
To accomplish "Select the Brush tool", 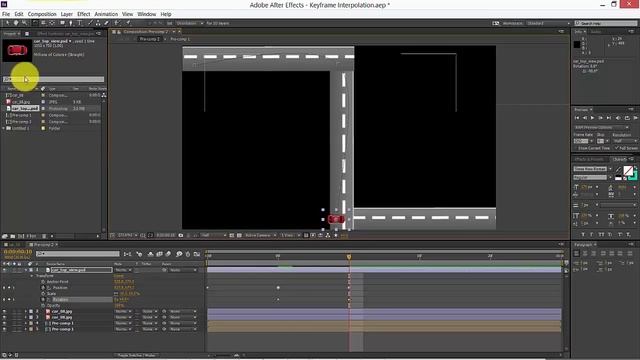I will tap(90, 23).
